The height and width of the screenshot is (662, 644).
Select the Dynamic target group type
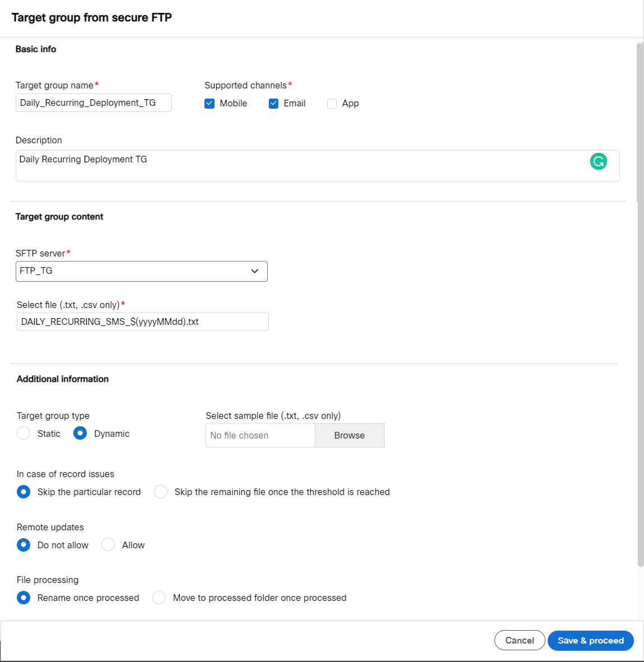click(x=80, y=433)
